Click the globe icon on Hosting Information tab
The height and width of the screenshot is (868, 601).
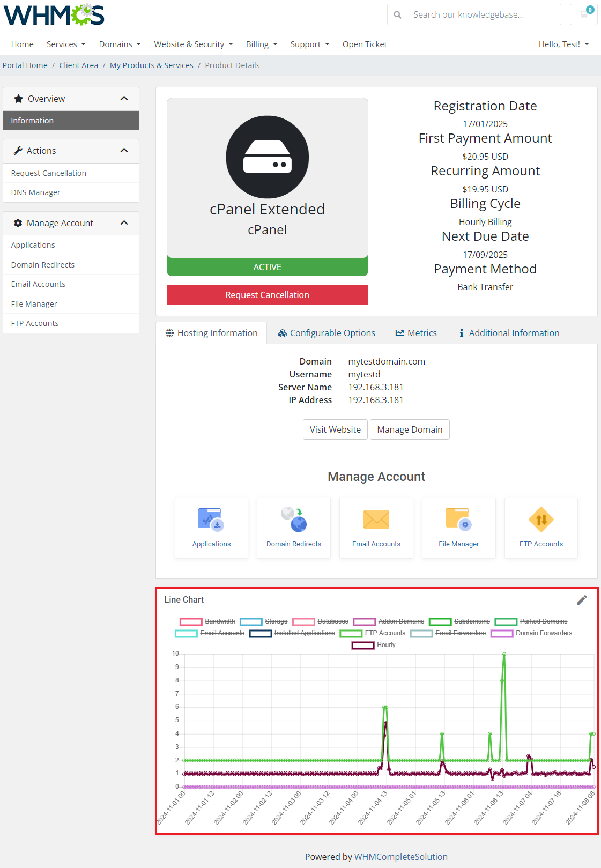(169, 333)
